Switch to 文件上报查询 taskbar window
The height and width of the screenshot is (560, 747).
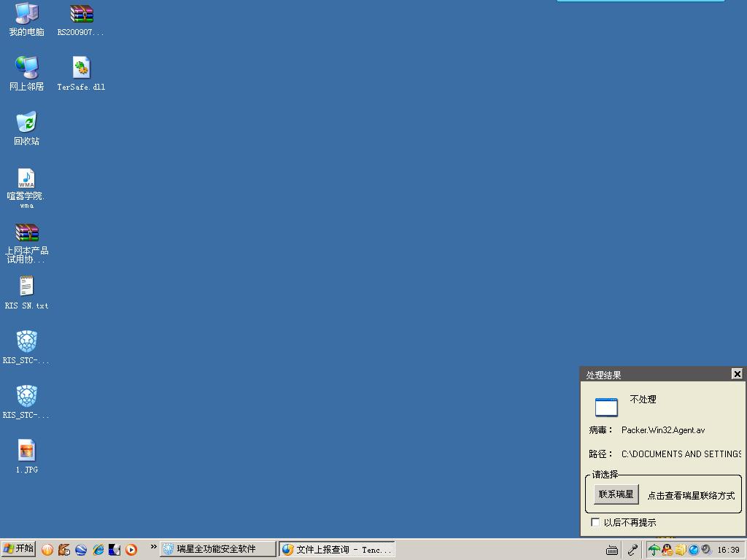(x=337, y=549)
